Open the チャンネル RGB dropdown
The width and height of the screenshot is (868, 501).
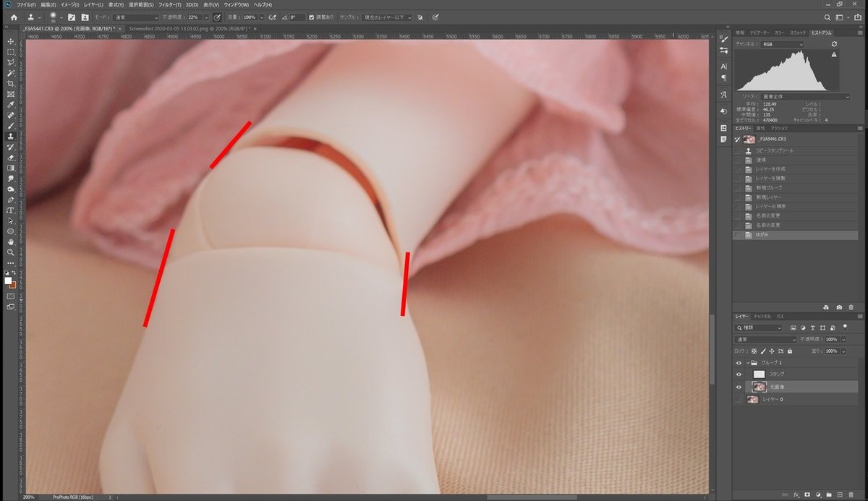(x=783, y=44)
